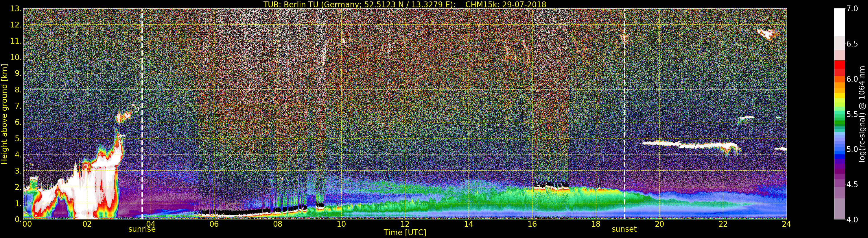Select the '04' time axis tick label
This screenshot has width=868, height=238.
coord(151,224)
